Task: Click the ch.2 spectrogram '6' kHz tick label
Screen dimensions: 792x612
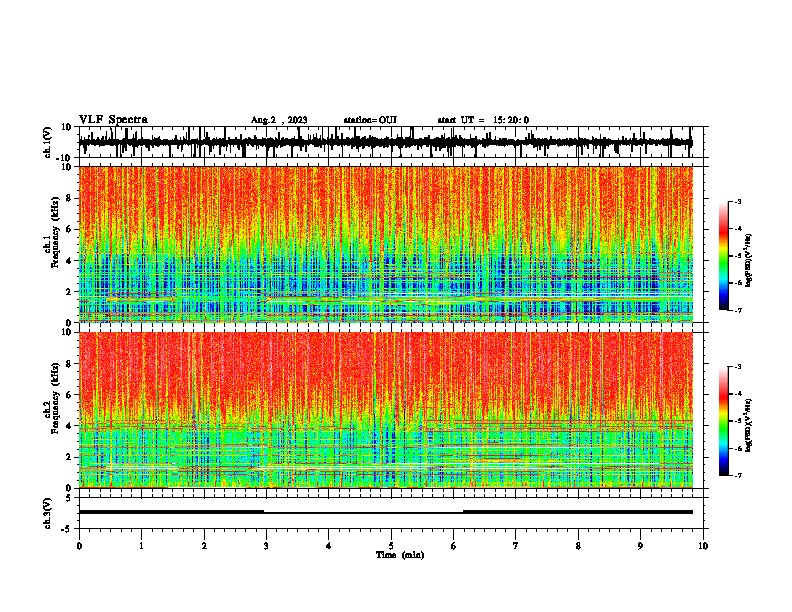Action: (69, 395)
